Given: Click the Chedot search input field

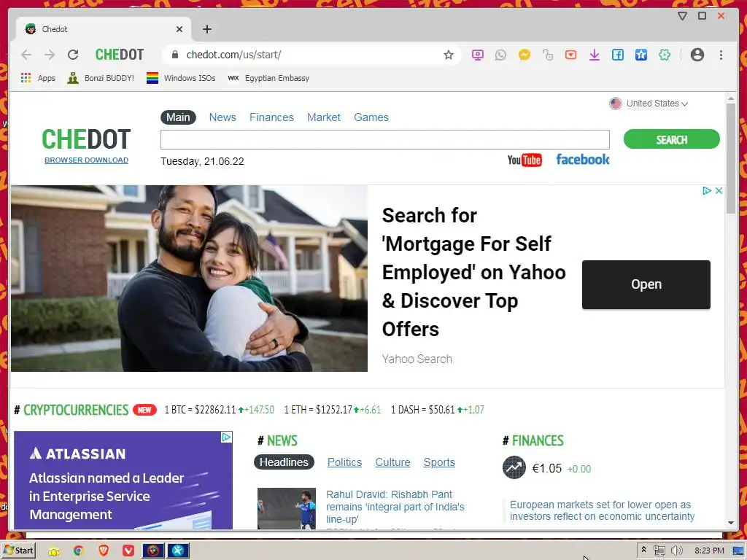Looking at the screenshot, I should tap(385, 139).
